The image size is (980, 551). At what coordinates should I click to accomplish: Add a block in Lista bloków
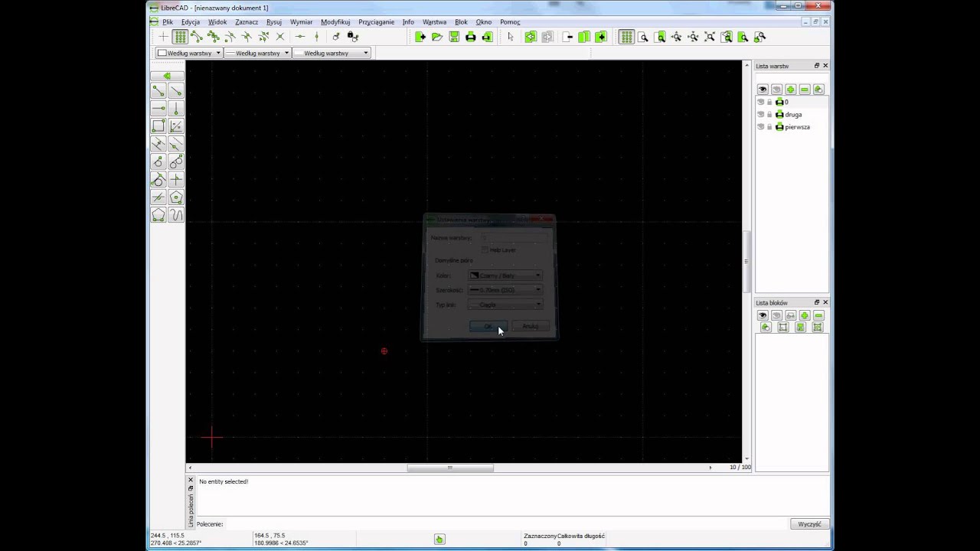point(804,315)
